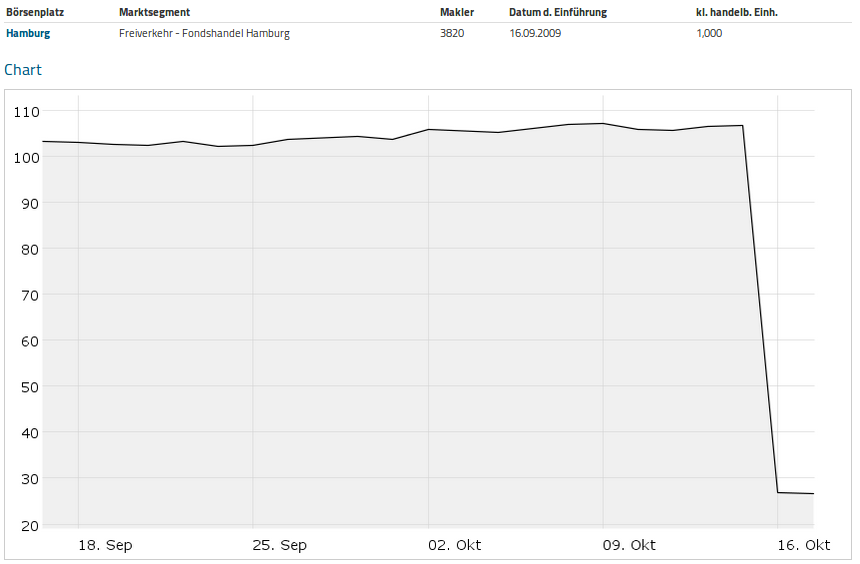Click the Chart section heading
The image size is (860, 564).
pyautogui.click(x=23, y=70)
